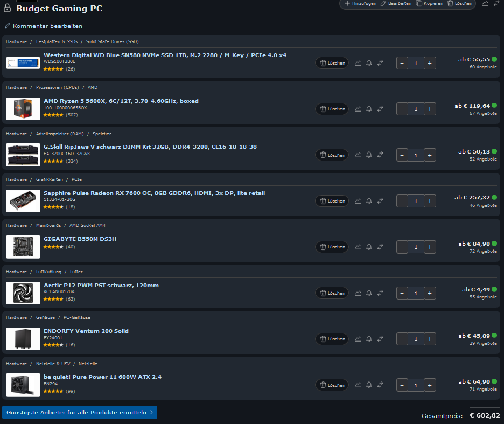
Task: Click swap arrows icon for GIGABYTE B550M DS3H
Action: [x=380, y=247]
